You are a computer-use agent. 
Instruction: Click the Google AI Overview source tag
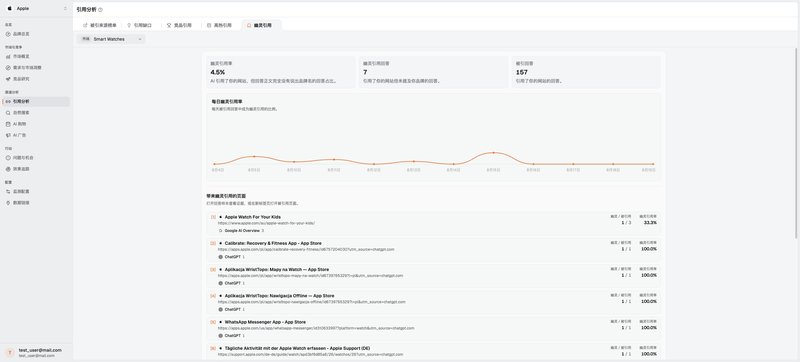241,230
